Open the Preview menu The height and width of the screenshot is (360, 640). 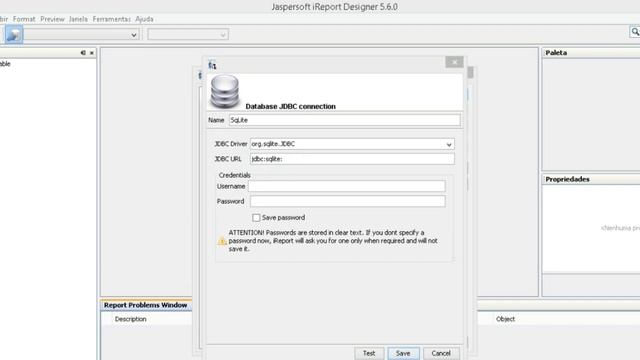click(52, 19)
